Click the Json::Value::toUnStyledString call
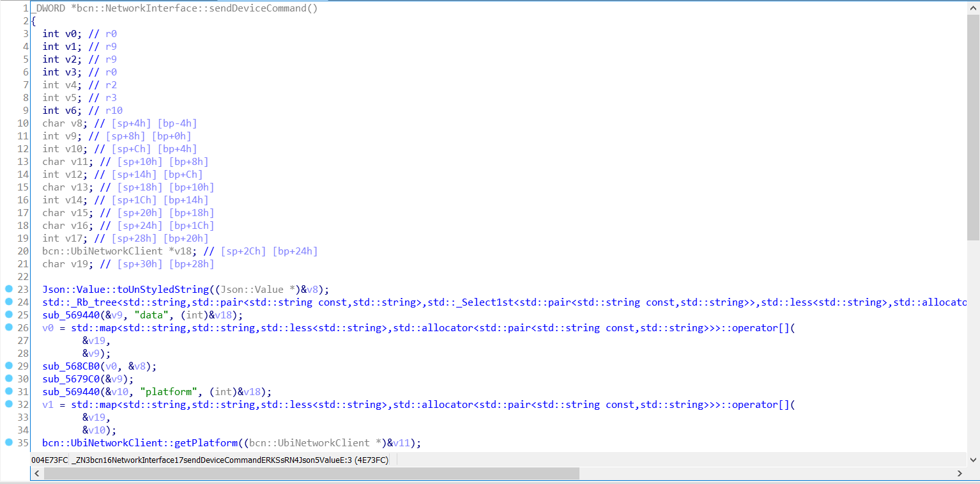Viewport: 980px width, 484px height. point(186,290)
